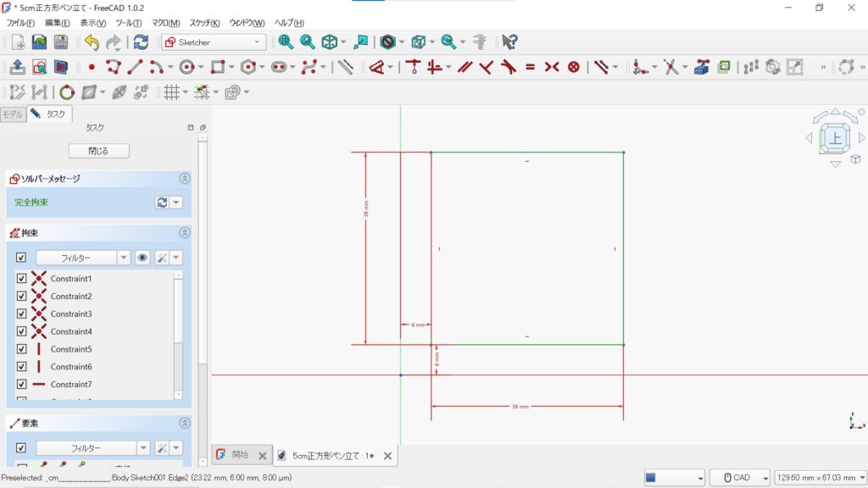Click the fit all zoom icon
This screenshot has height=488, width=868.
[286, 42]
